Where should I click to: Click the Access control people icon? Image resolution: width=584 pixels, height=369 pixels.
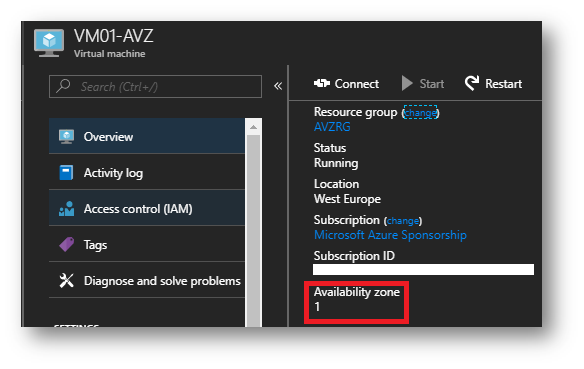(x=66, y=209)
